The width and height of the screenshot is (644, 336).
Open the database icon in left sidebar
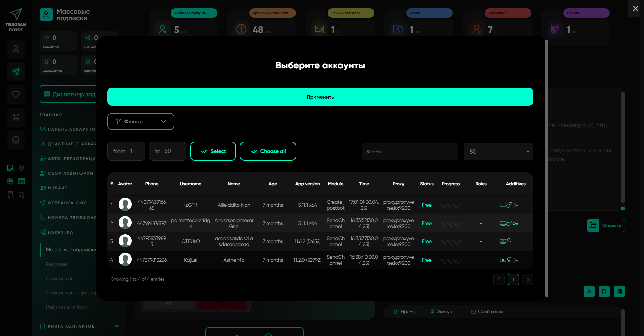coord(16,140)
